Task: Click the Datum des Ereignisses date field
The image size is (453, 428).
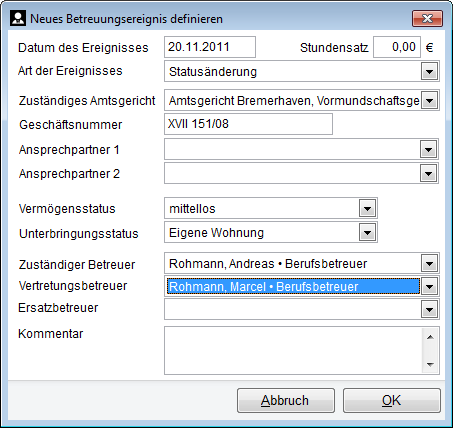Action: [x=210, y=47]
